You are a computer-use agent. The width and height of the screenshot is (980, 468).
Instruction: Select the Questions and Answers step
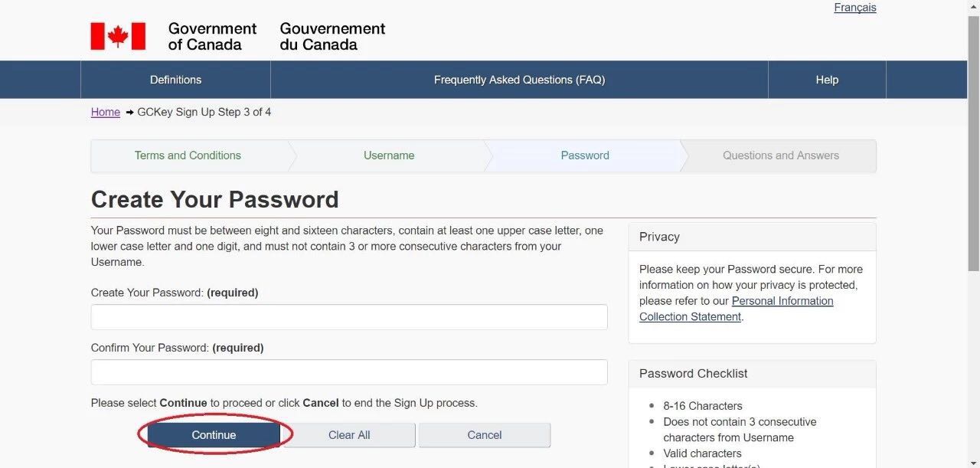(781, 155)
